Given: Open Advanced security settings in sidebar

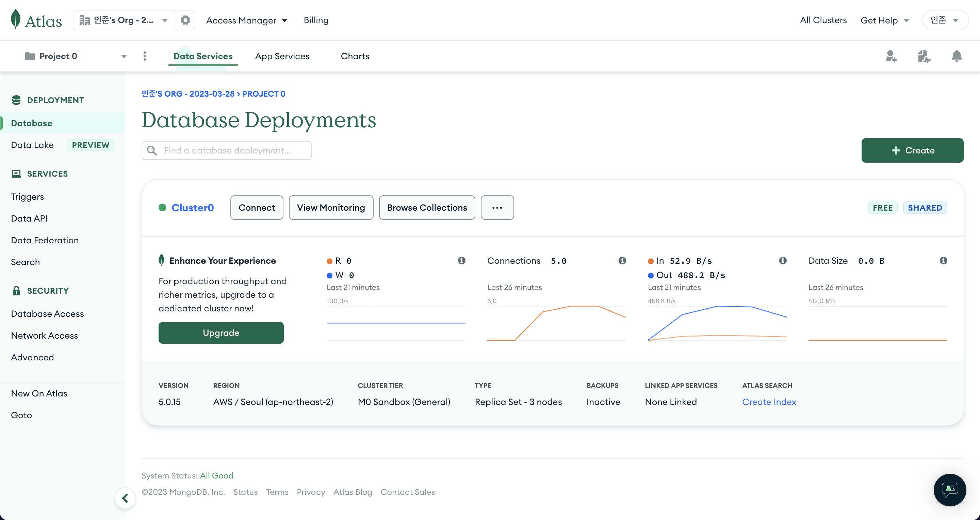Looking at the screenshot, I should 33,357.
